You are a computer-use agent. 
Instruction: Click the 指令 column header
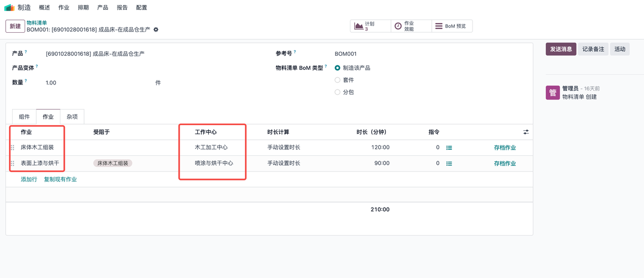point(434,132)
